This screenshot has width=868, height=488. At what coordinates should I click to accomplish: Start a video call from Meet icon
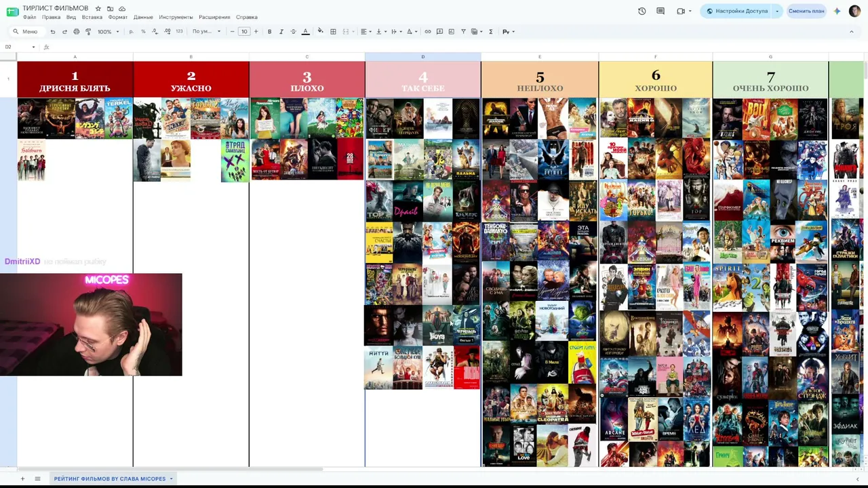(x=681, y=12)
